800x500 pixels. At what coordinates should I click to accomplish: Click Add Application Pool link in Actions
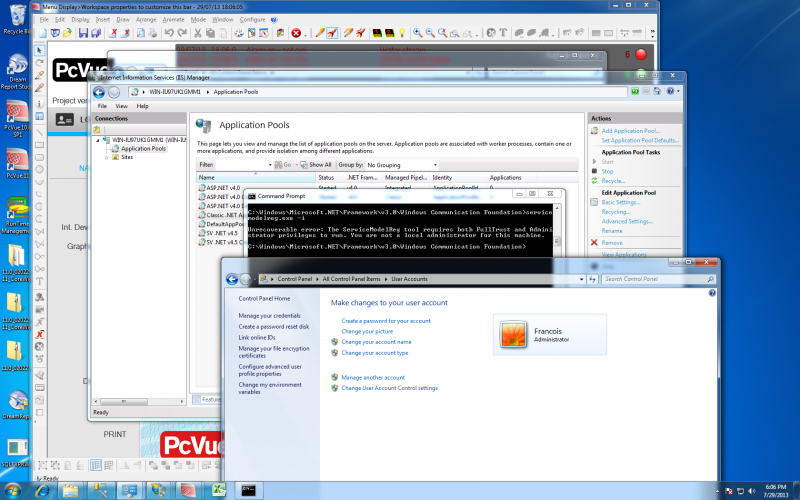point(631,131)
